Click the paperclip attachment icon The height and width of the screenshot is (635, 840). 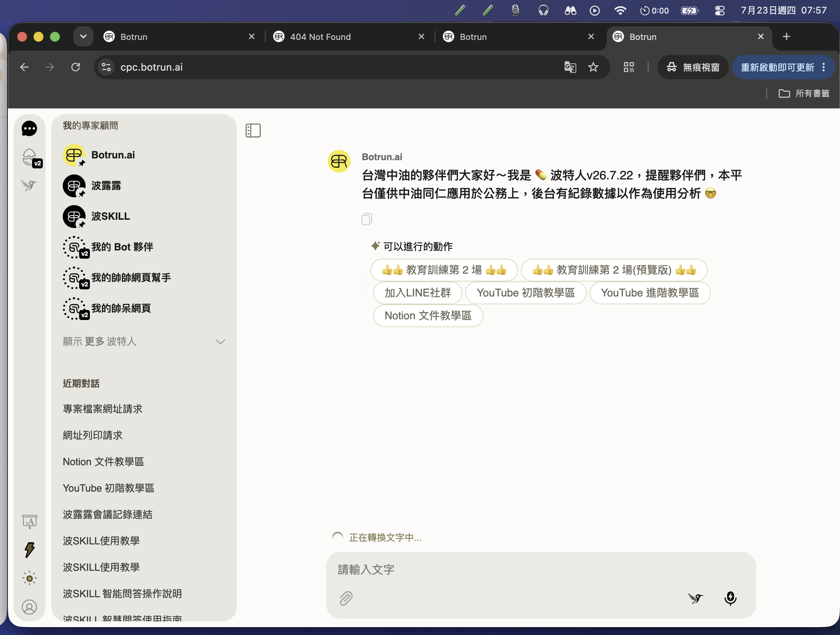[345, 598]
